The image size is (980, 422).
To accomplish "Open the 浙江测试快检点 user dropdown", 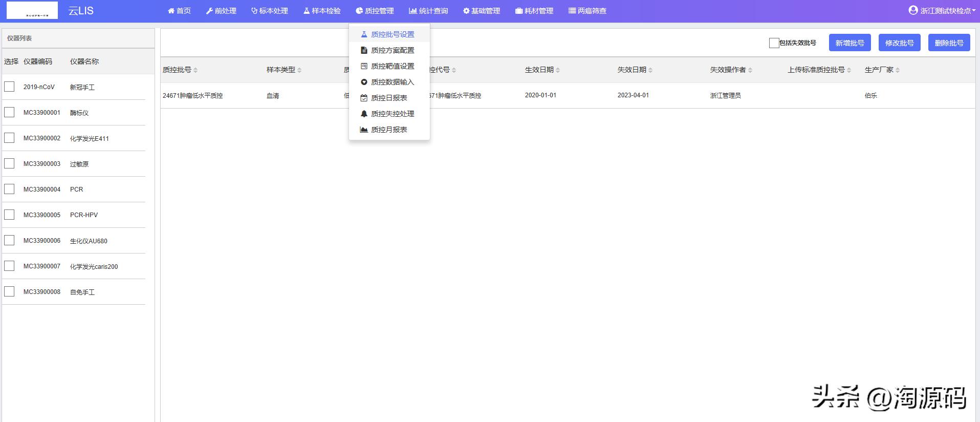I will pyautogui.click(x=942, y=11).
